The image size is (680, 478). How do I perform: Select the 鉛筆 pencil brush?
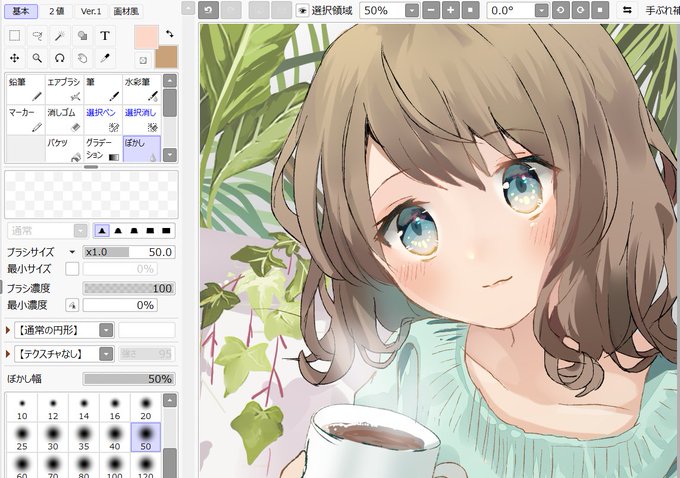click(26, 89)
